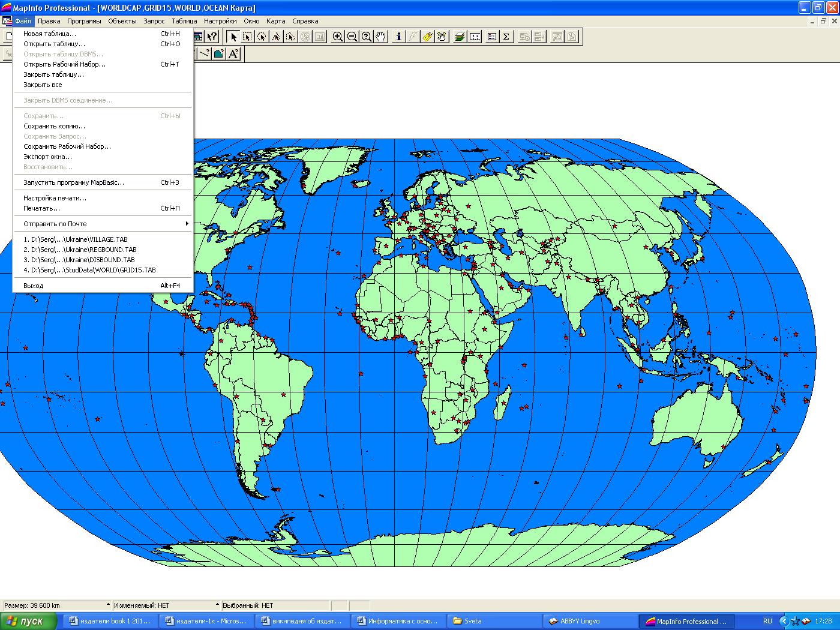
Task: Select the Ruler distance tool
Action: pos(475,37)
